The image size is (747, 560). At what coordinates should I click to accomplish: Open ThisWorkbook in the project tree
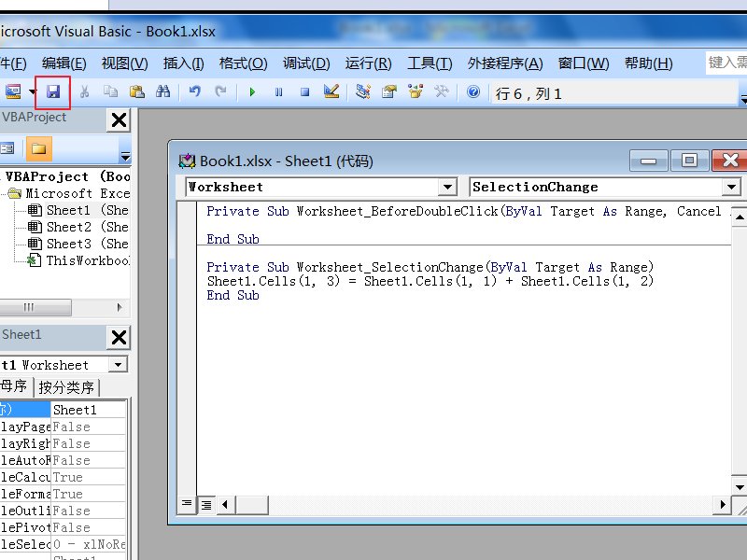click(86, 260)
